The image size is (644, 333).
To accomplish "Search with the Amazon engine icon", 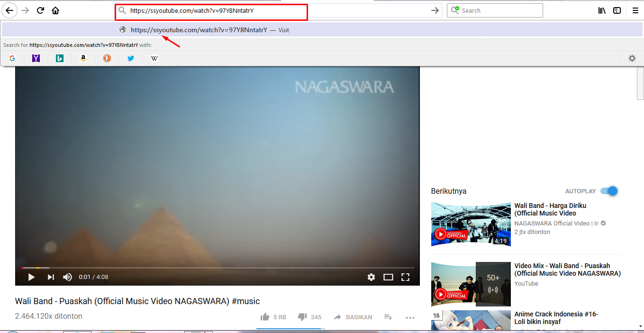I will [83, 58].
